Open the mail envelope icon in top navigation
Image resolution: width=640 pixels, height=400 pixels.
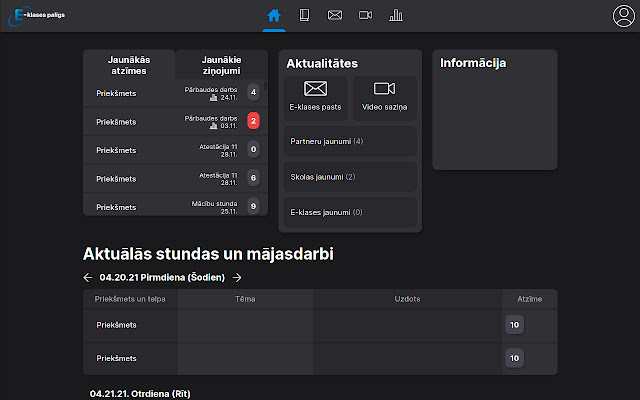(x=335, y=16)
